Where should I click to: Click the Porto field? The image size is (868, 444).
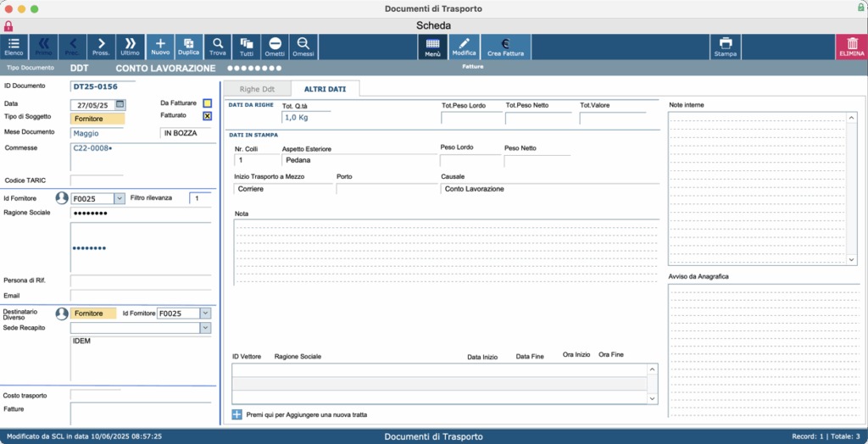(386, 189)
